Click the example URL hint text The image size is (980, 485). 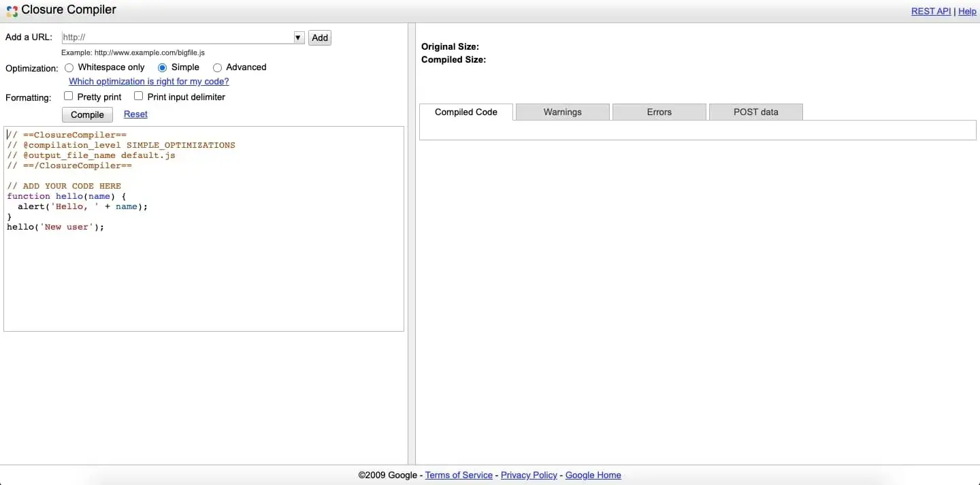pyautogui.click(x=133, y=52)
